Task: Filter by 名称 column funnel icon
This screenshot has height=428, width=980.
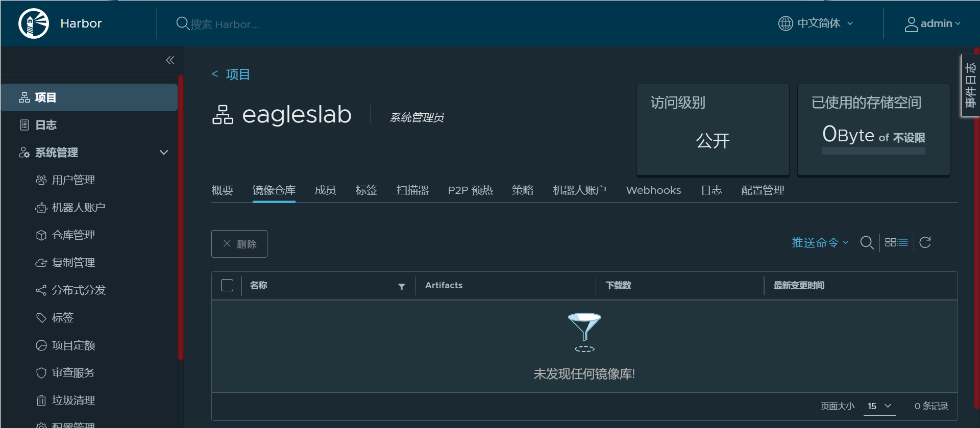Action: click(402, 287)
